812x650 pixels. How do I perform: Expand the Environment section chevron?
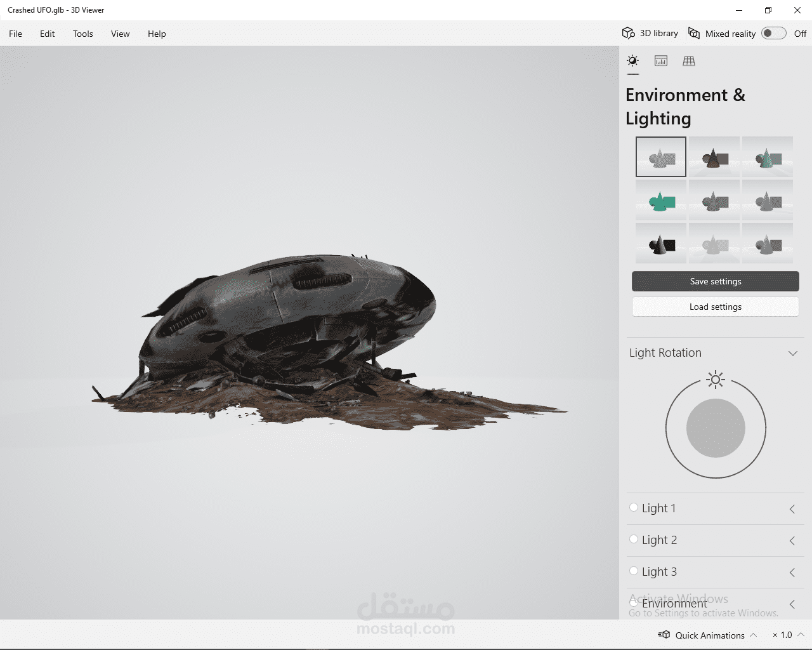[x=792, y=604]
